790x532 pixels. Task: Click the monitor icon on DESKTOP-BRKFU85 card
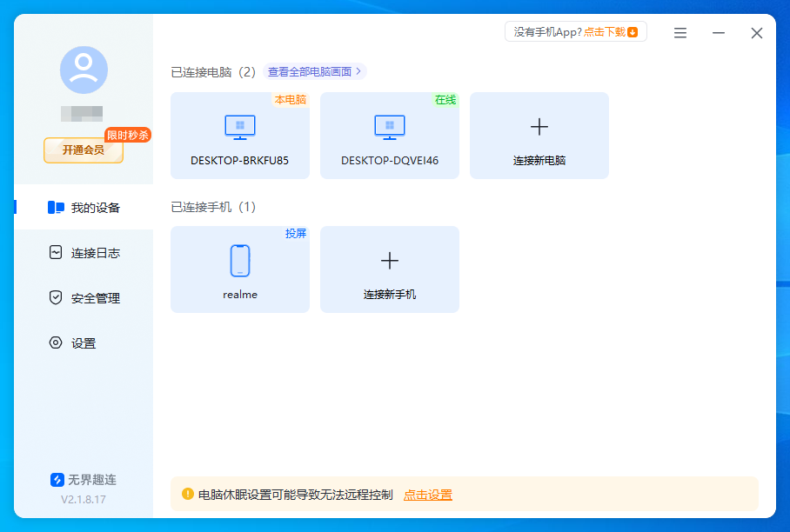click(x=239, y=126)
